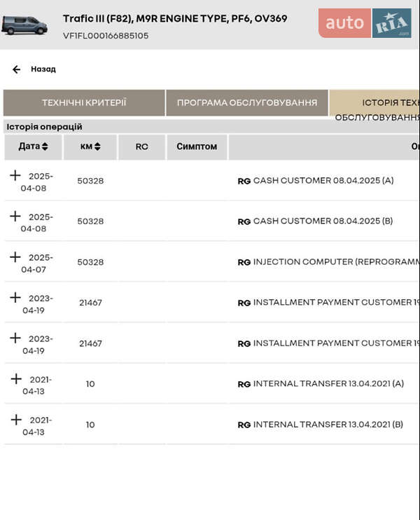Image resolution: width=420 pixels, height=520 pixels.
Task: Expand the 2021-04-13 internal transfer (A) row
Action: pos(15,378)
